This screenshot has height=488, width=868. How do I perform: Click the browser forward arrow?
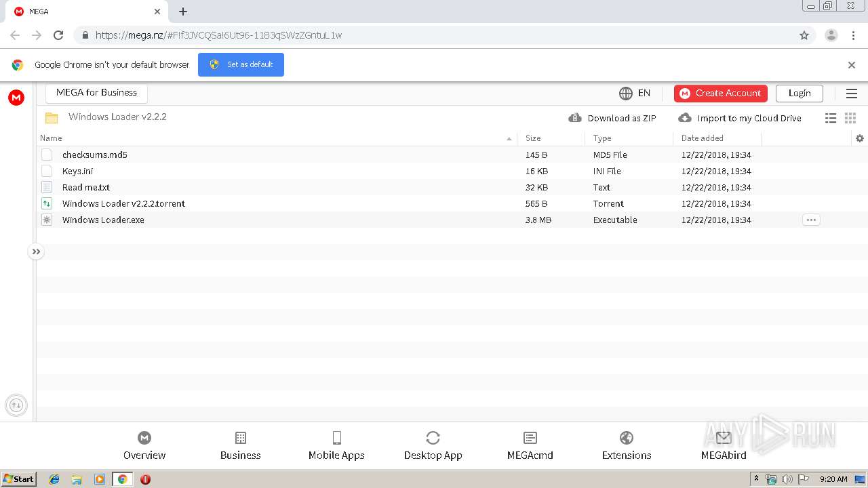37,35
